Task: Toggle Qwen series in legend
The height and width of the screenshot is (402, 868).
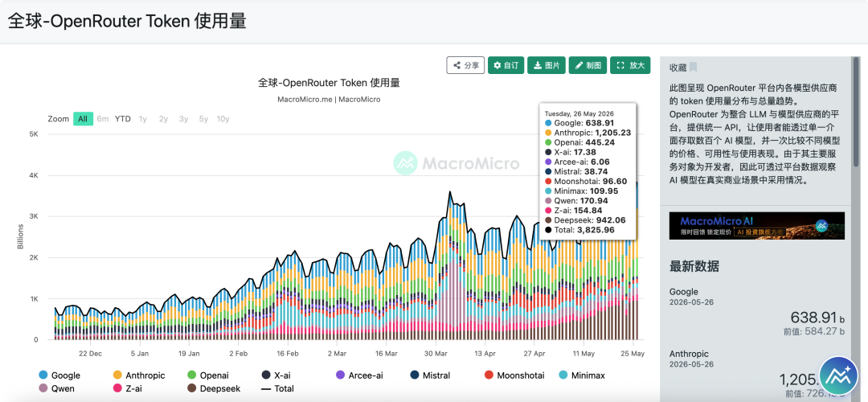Action: 56,388
